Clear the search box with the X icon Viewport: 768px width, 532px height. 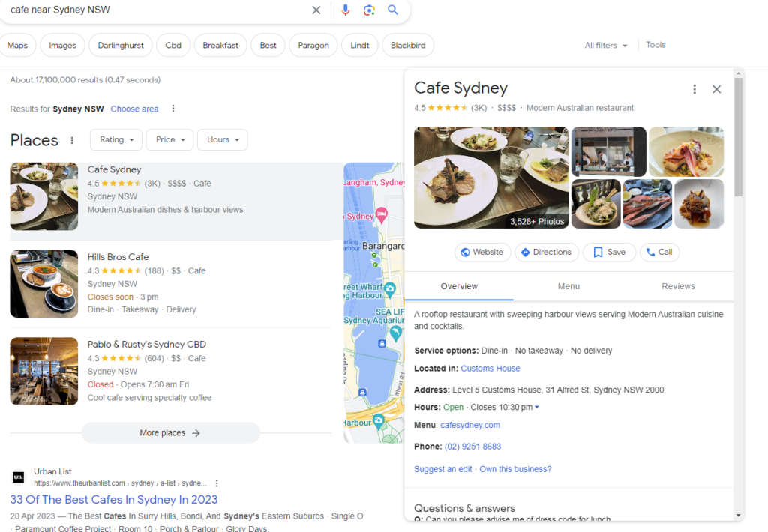(x=316, y=10)
